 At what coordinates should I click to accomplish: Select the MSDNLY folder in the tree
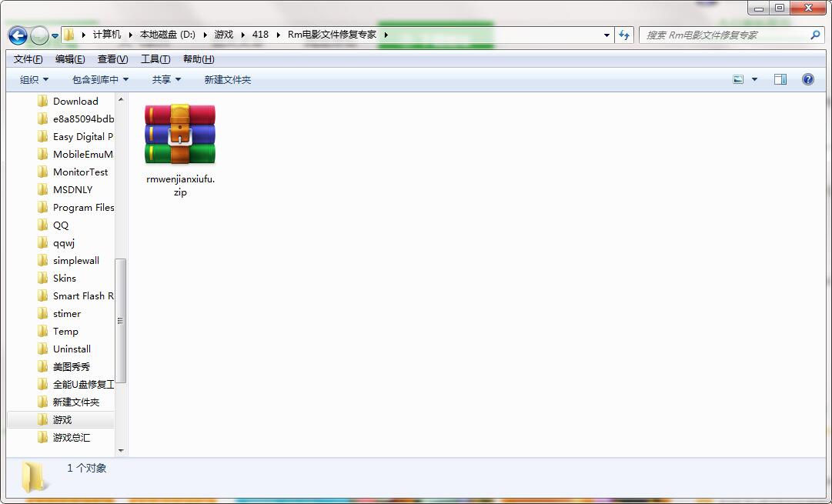(x=72, y=190)
